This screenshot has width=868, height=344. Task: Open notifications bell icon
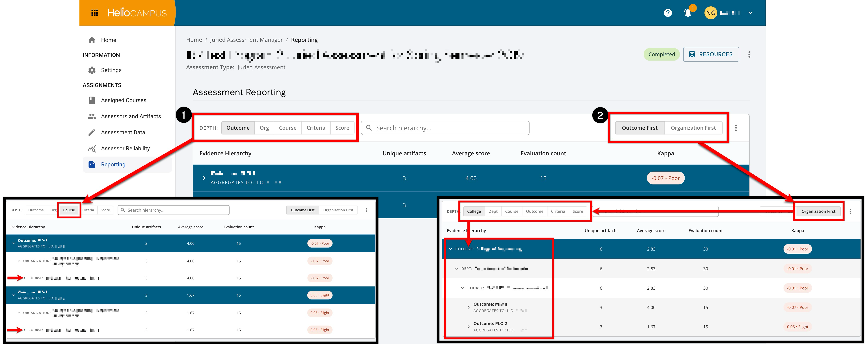pyautogui.click(x=687, y=13)
